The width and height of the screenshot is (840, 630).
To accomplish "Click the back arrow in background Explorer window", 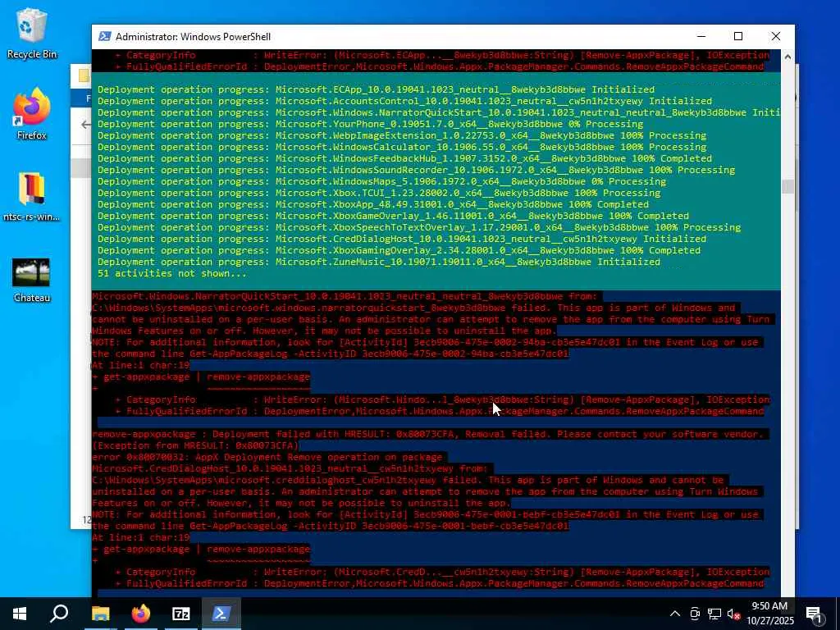I will pos(85,125).
